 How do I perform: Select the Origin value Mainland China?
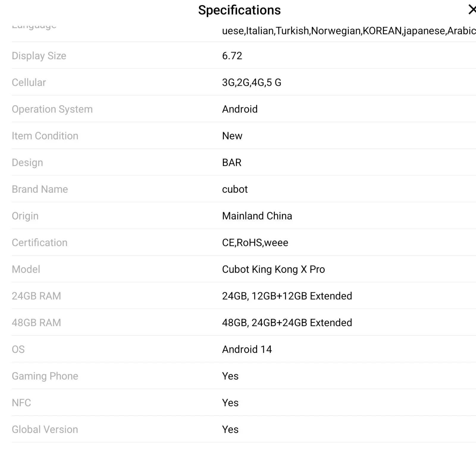(x=257, y=216)
